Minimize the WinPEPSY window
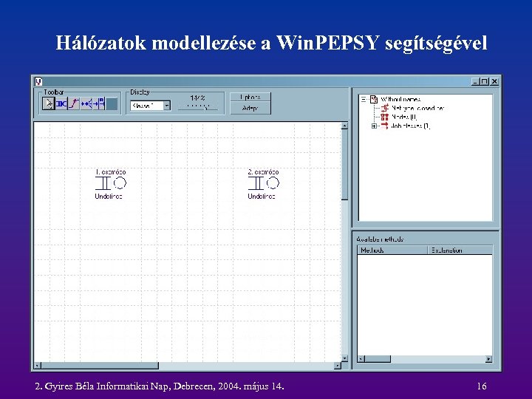The width and height of the screenshot is (532, 399). point(475,82)
